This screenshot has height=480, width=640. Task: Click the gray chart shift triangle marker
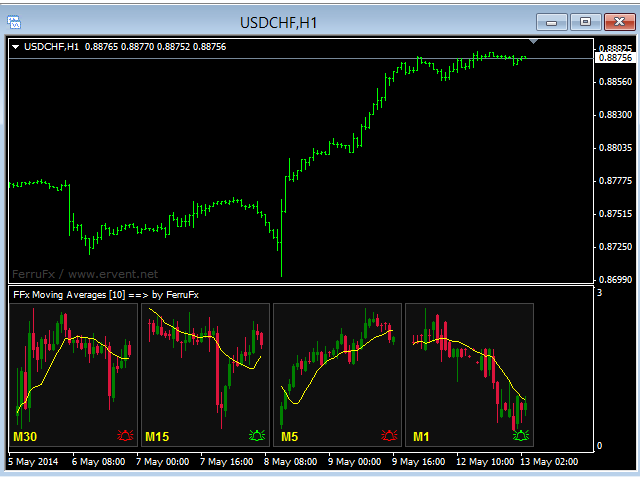[534, 42]
